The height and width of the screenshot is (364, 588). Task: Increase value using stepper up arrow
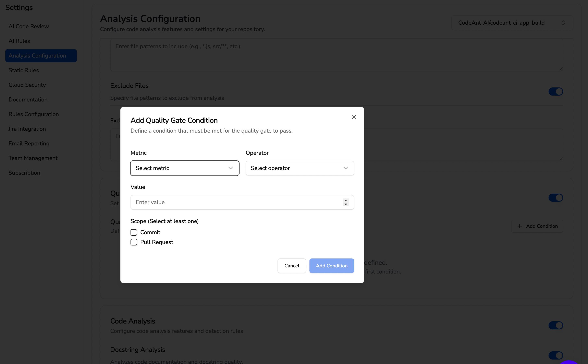click(x=346, y=200)
